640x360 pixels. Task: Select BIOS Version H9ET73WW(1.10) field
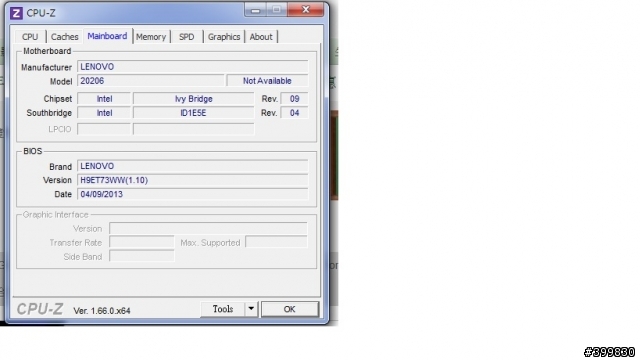click(x=193, y=180)
